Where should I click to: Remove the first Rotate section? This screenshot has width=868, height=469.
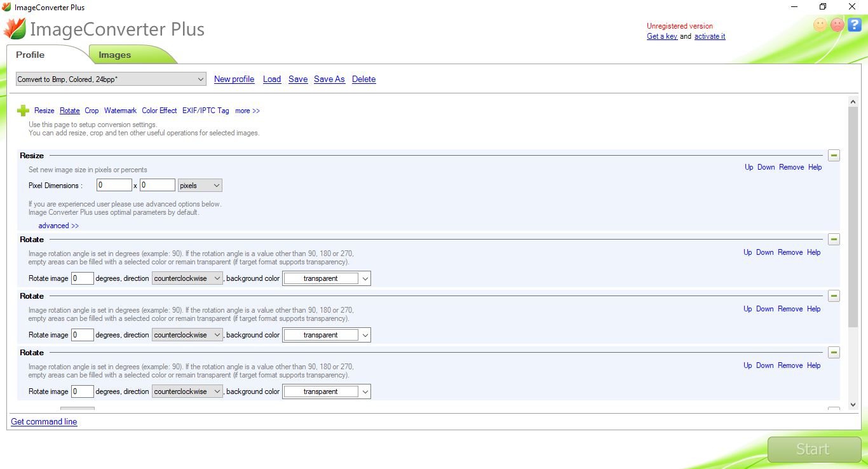coord(790,252)
